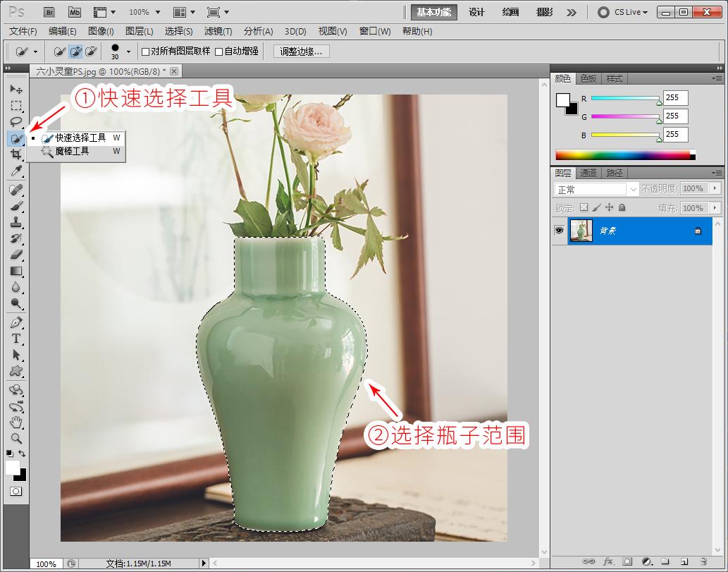
Task: Select the Hand tool
Action: pyautogui.click(x=16, y=422)
